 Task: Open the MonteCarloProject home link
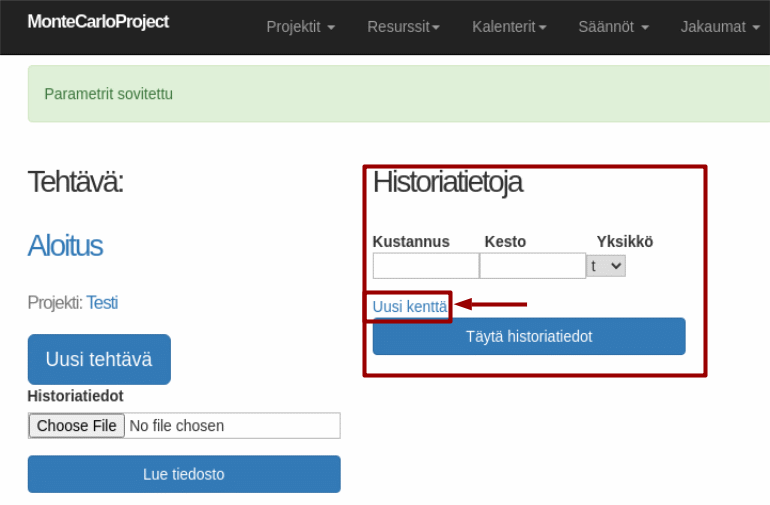click(98, 22)
